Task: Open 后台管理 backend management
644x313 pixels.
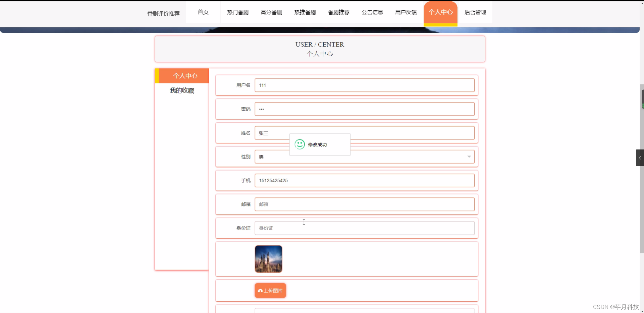Action: click(x=476, y=12)
